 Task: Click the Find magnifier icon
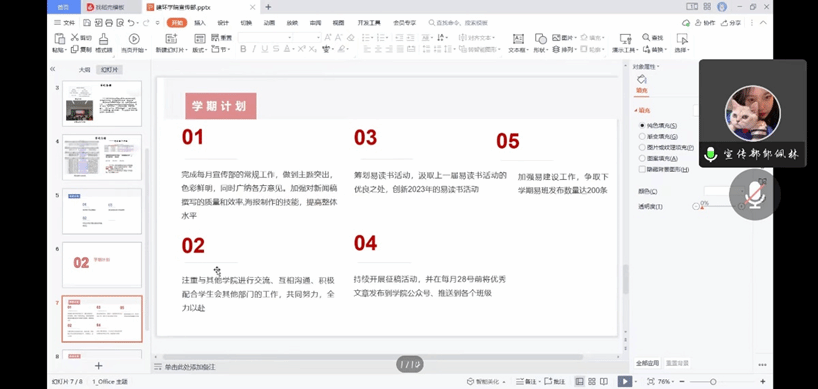[646, 38]
